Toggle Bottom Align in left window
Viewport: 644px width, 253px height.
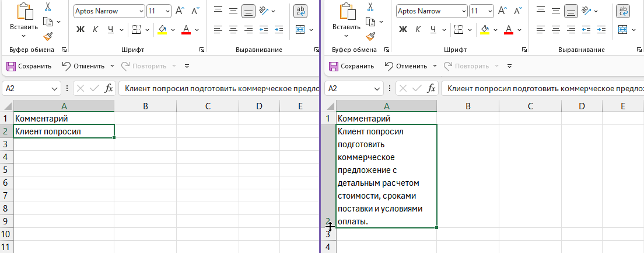pyautogui.click(x=248, y=11)
